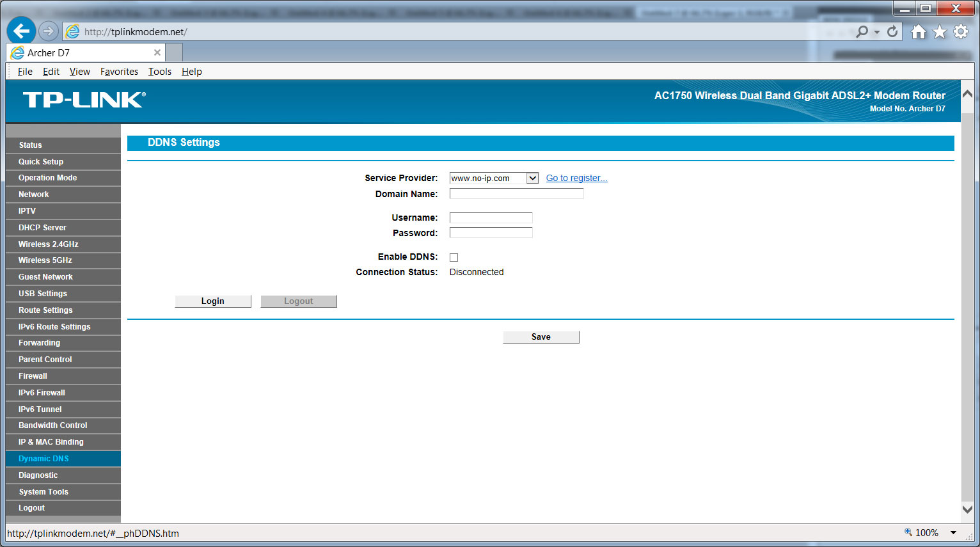
Task: Open the File menu
Action: 25,72
